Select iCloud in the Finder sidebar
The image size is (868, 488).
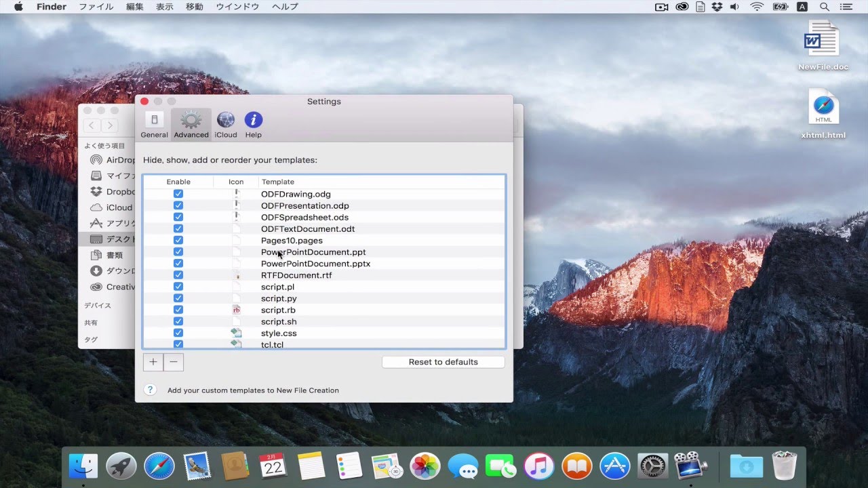pos(112,207)
